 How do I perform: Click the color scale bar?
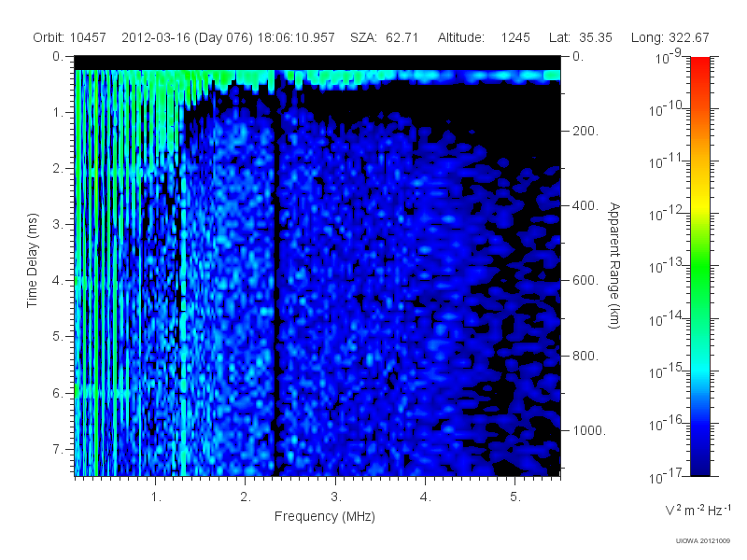coord(699,266)
